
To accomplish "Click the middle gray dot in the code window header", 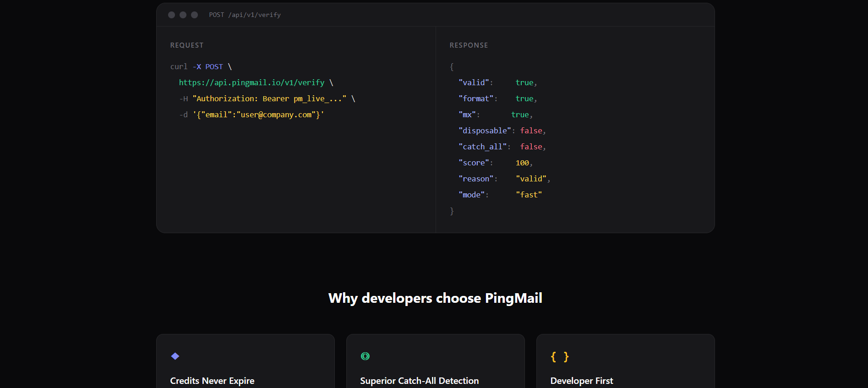I will 183,15.
